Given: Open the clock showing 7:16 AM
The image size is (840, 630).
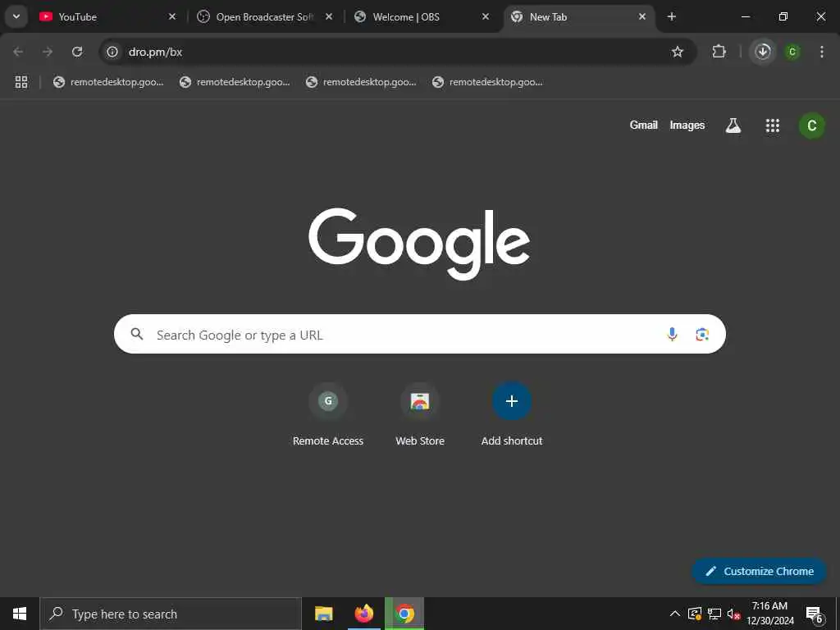Looking at the screenshot, I should click(x=769, y=614).
